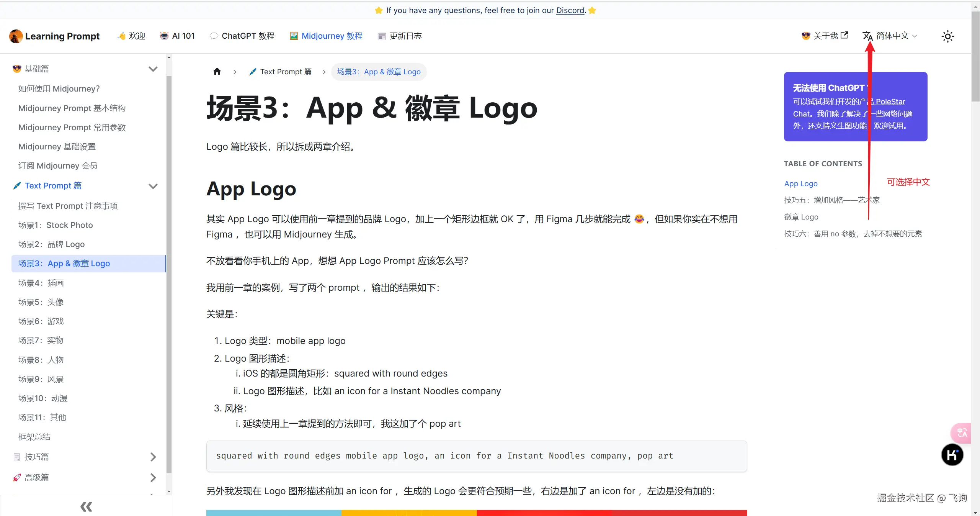The width and height of the screenshot is (980, 516).
Task: Click the 更新日志 newspaper icon
Action: pos(382,36)
